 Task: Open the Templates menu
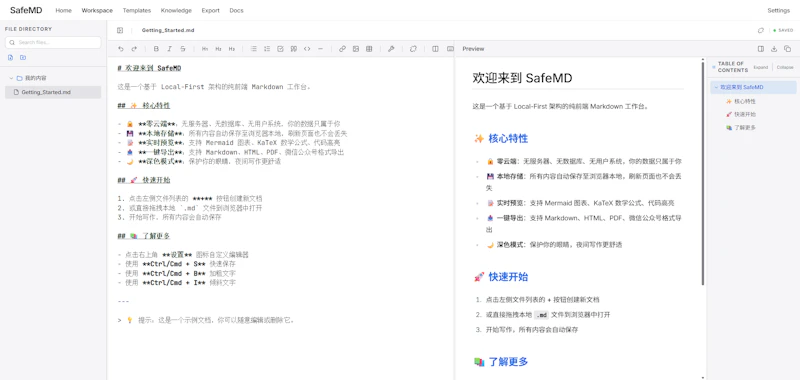[137, 10]
